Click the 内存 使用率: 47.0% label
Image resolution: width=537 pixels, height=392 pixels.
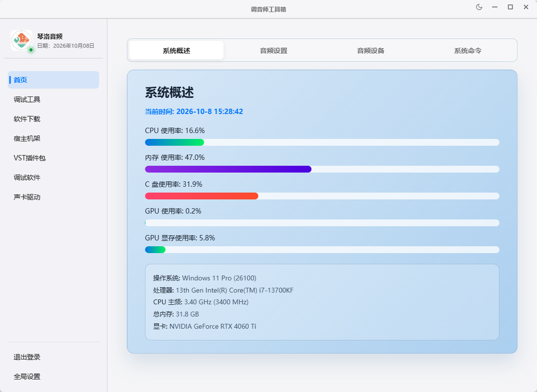pyautogui.click(x=175, y=157)
